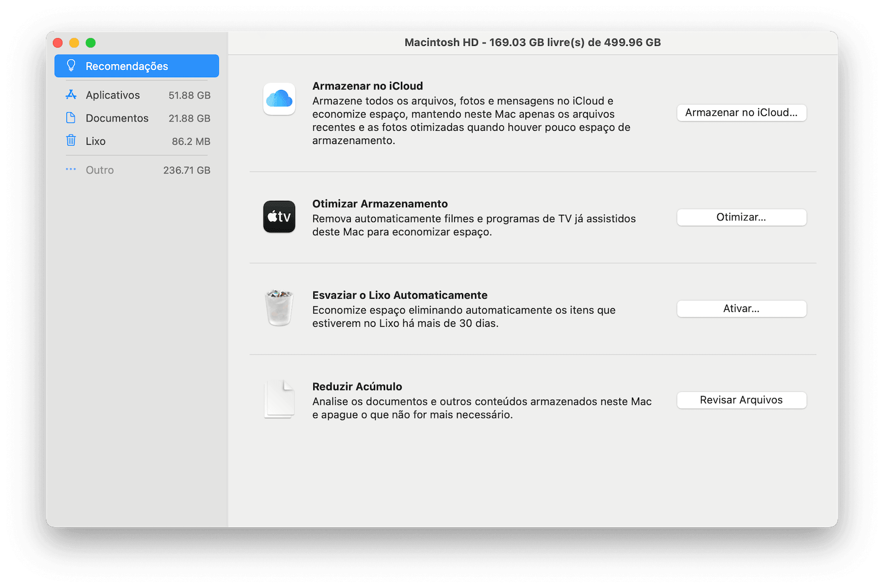This screenshot has height=588, width=884.
Task: Open the Aplicativos category
Action: coord(136,95)
